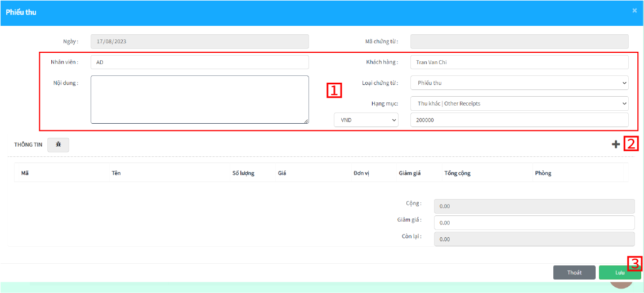Focus the Khách hàng field Tran Van Chi

[519, 62]
